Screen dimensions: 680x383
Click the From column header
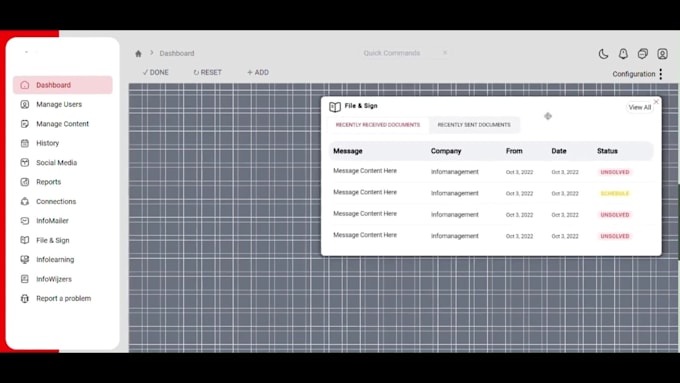coord(514,151)
